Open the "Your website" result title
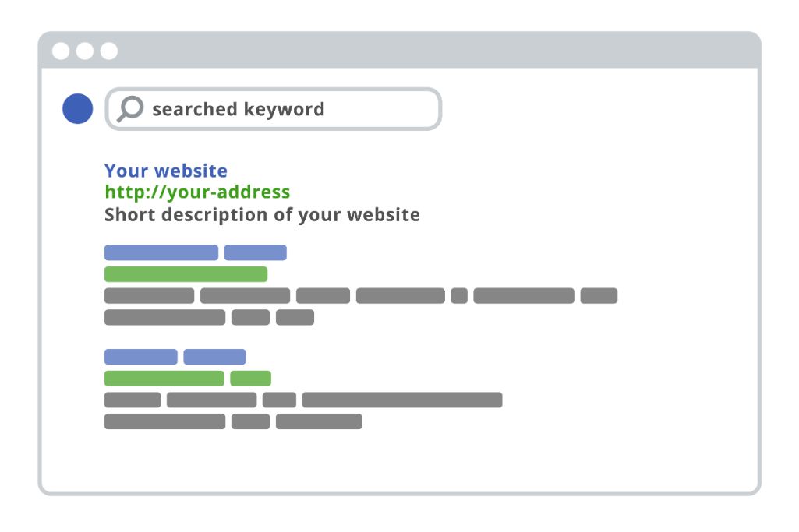 pyautogui.click(x=166, y=171)
